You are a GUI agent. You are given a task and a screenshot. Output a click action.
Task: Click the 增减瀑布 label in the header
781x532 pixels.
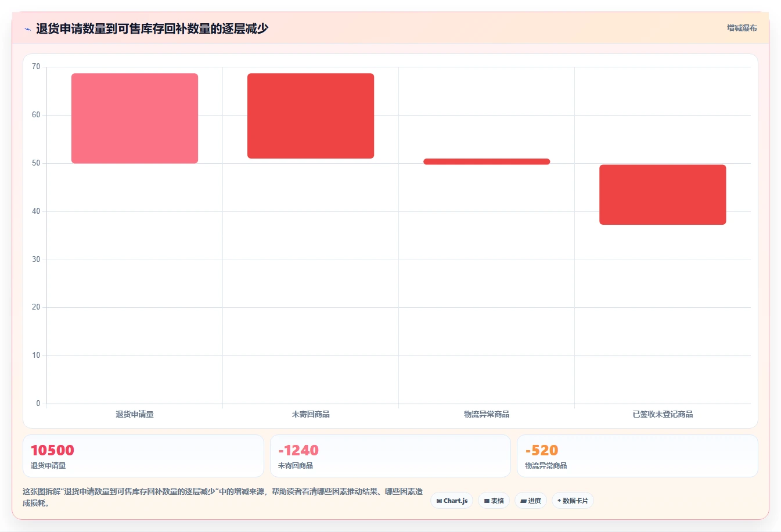click(742, 28)
